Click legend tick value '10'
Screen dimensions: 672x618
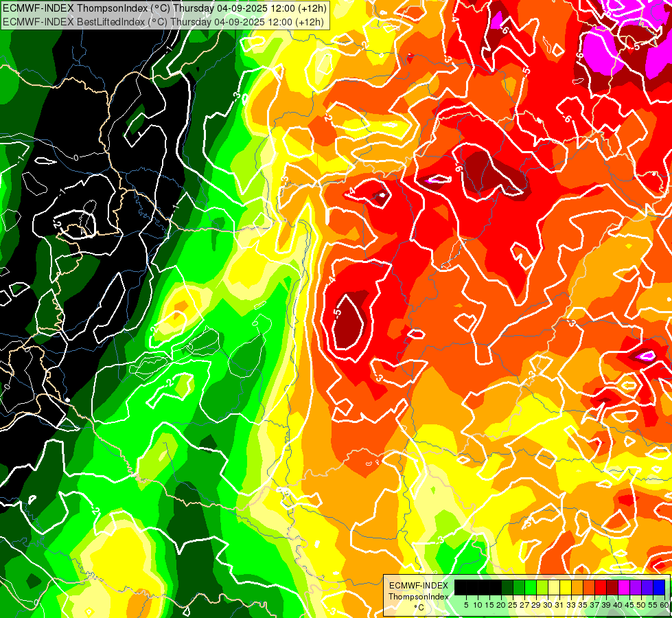[x=478, y=605]
